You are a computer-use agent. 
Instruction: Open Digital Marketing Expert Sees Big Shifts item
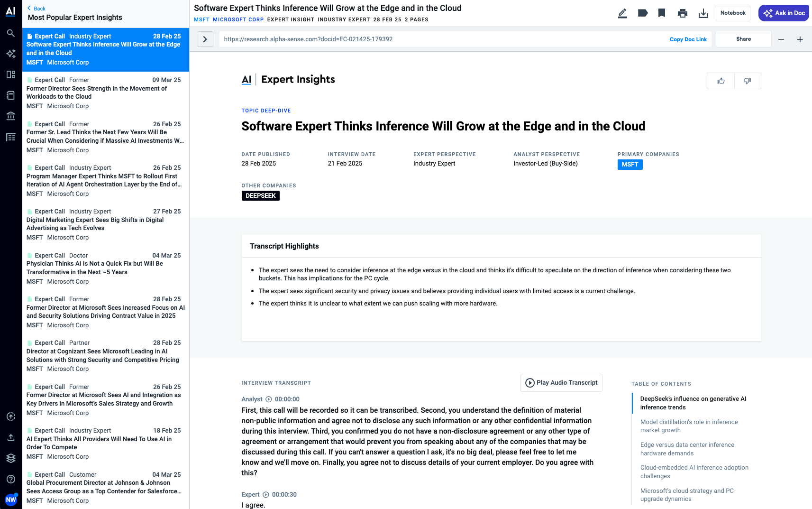106,224
